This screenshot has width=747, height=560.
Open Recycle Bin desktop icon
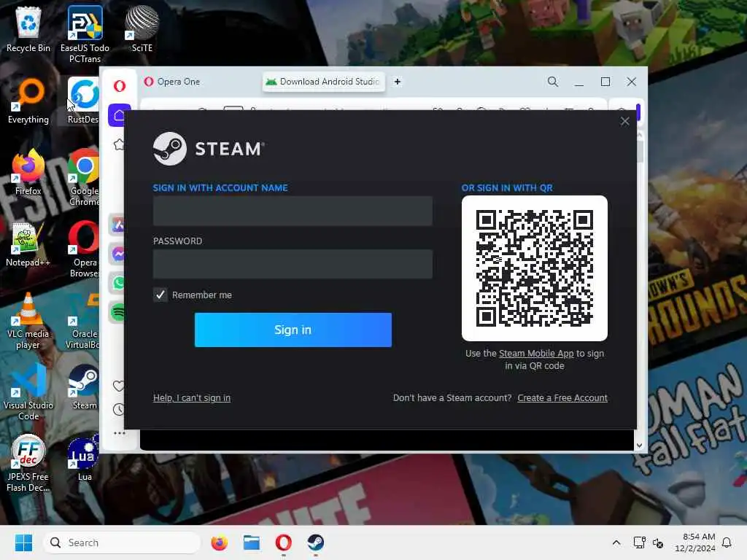(28, 29)
